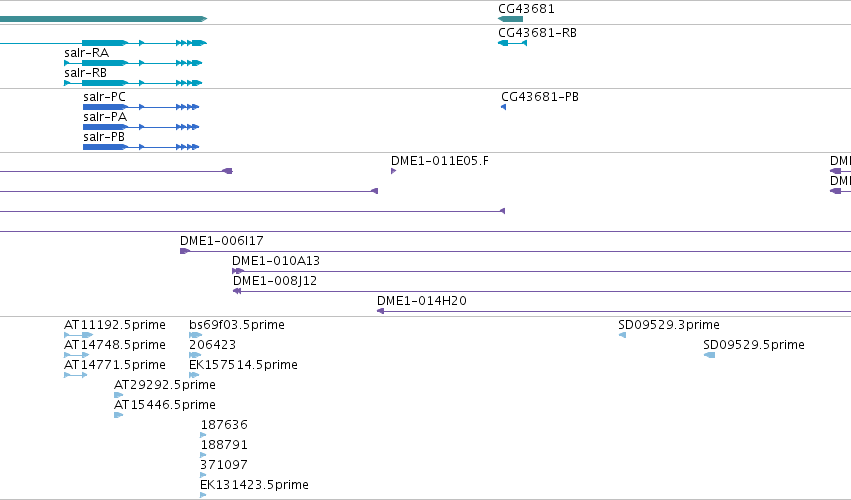Click the DME1-010A13 label

point(276,261)
